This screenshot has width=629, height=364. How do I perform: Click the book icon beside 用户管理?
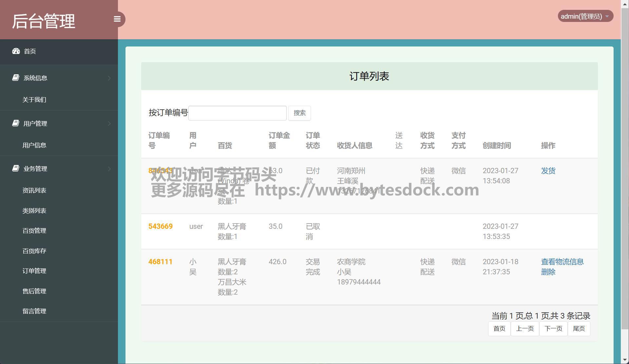[x=16, y=123]
